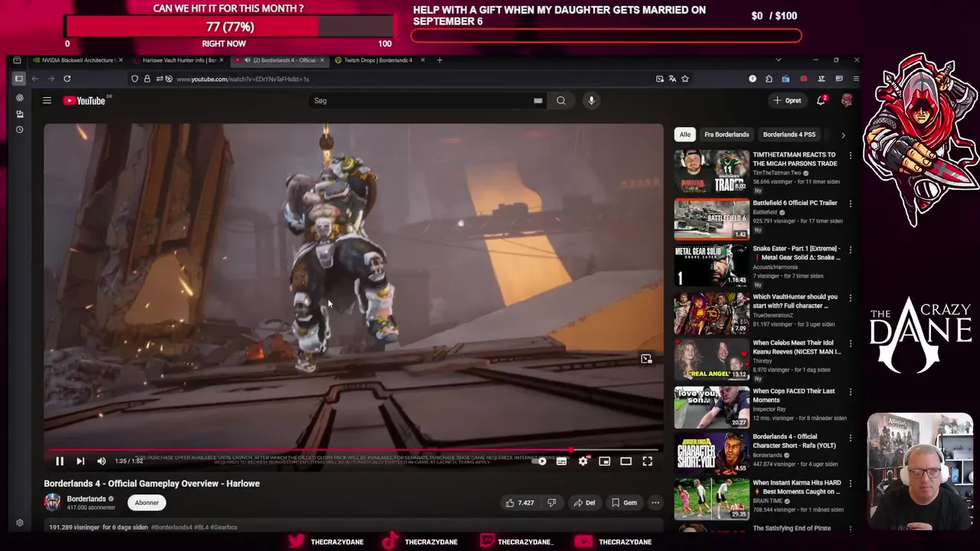Switch to miniplayer mode

(x=604, y=461)
